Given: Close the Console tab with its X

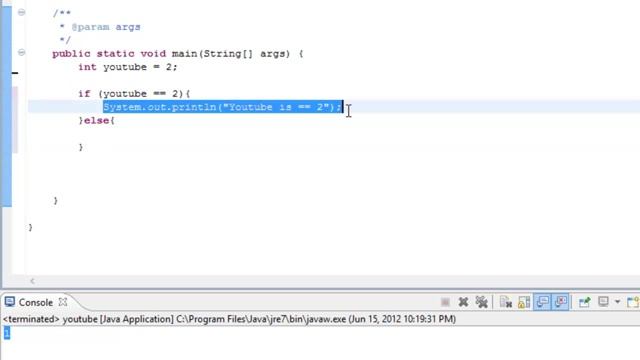Looking at the screenshot, I should (63, 302).
